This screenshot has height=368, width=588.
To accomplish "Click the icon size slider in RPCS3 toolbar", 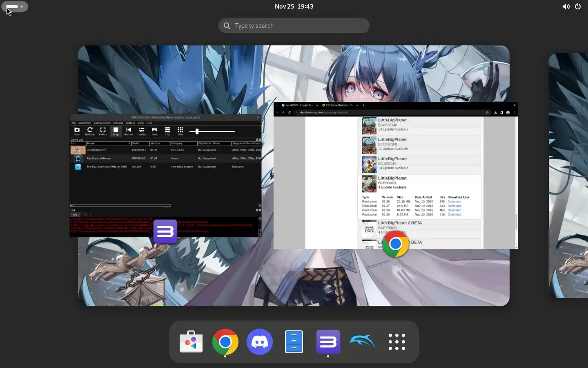I will (212, 131).
